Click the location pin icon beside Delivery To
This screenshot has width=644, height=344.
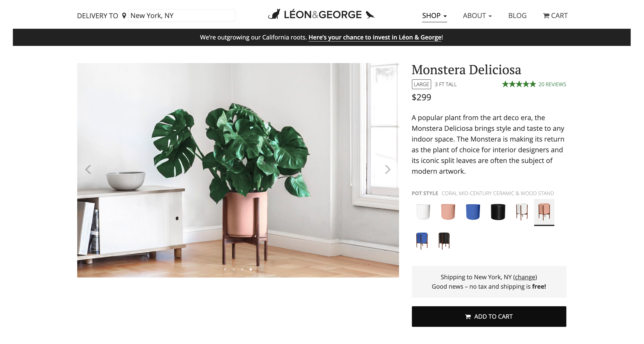point(124,15)
